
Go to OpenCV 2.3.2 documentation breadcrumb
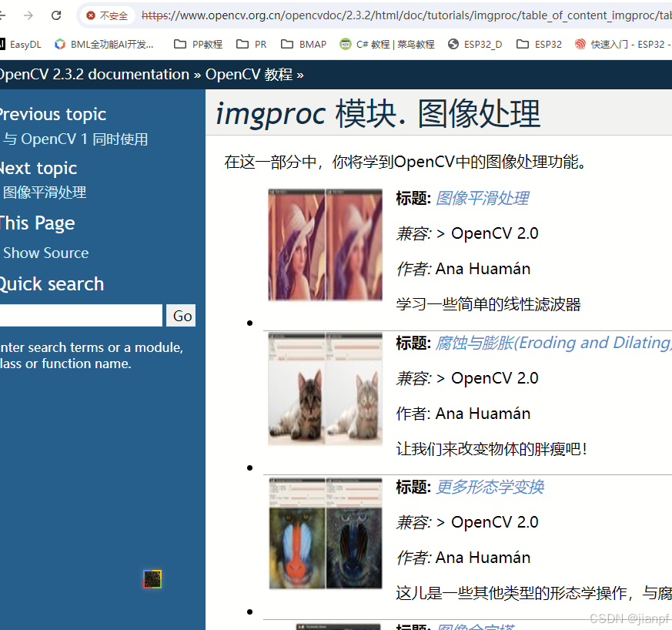(x=94, y=75)
